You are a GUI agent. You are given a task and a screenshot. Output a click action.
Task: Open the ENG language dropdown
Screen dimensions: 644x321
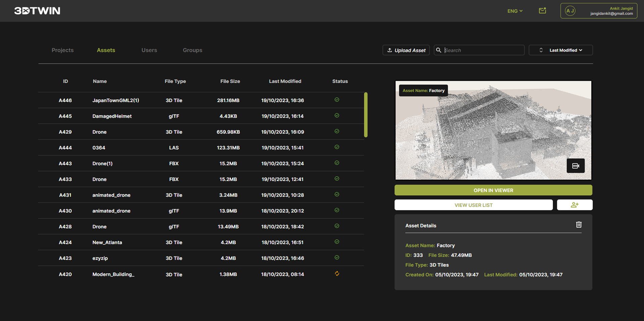click(515, 11)
